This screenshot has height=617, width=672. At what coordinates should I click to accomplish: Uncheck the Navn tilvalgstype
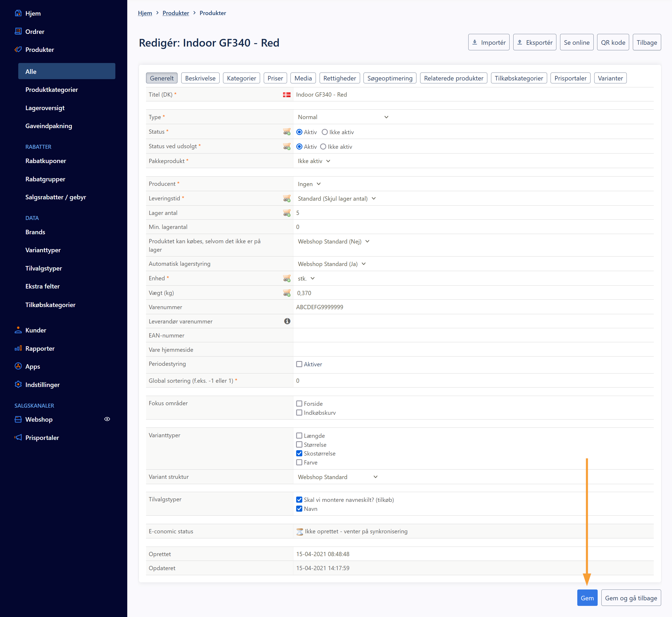pos(299,509)
